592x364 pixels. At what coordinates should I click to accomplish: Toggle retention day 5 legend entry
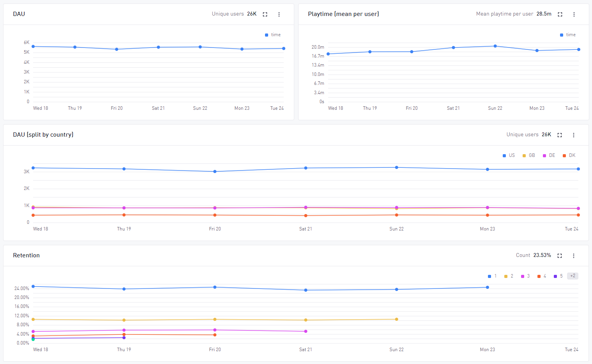click(558, 276)
